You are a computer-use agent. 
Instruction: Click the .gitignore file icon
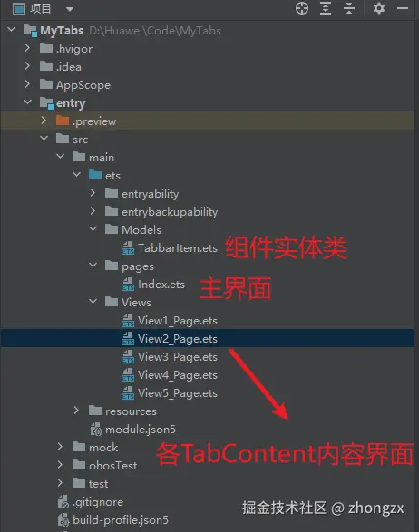pos(63,502)
